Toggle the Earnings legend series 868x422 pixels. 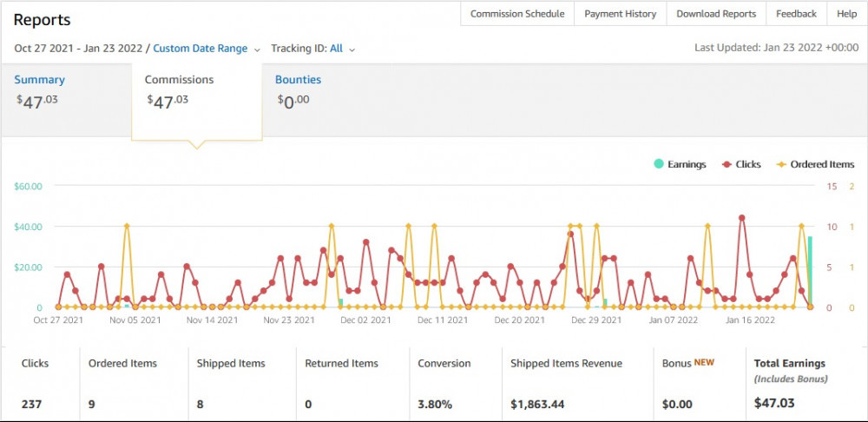[x=687, y=164]
